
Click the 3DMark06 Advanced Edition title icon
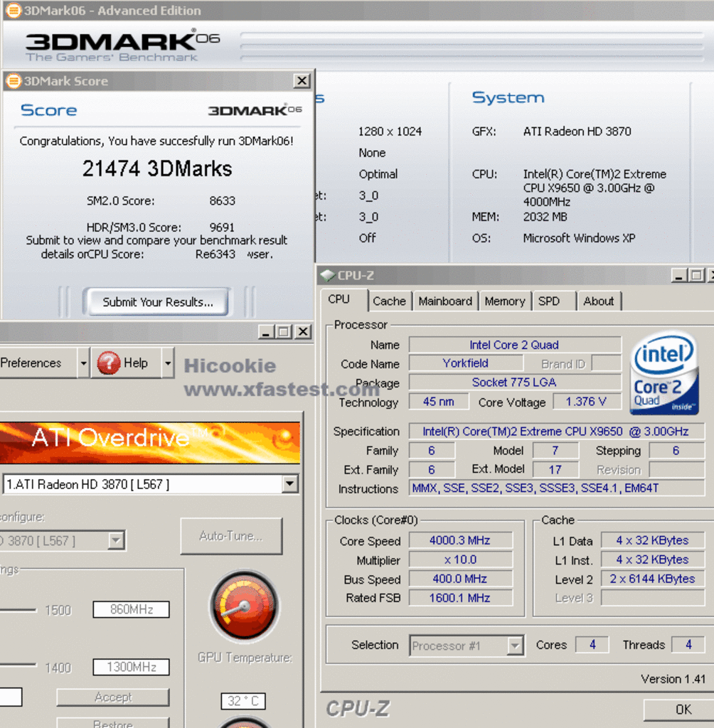(13, 10)
